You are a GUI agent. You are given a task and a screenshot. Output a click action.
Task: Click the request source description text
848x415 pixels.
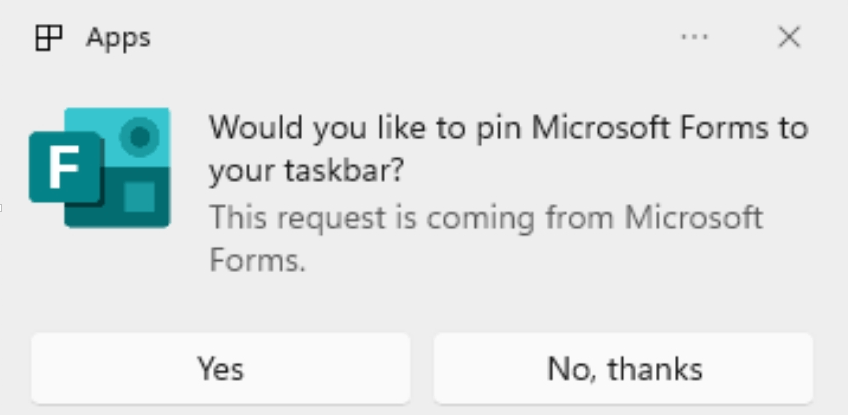(486, 239)
